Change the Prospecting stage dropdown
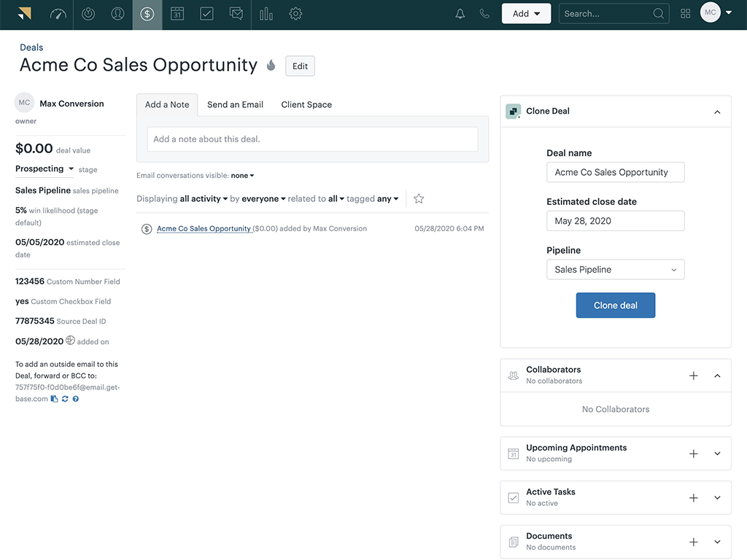Screen dimensions: 747x560 pos(44,169)
